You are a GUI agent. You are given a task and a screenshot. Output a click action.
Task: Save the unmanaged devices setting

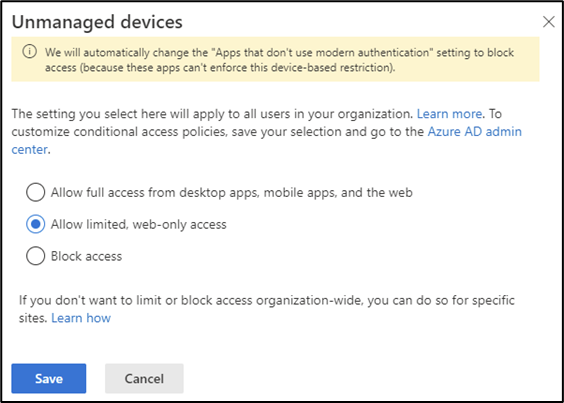pyautogui.click(x=49, y=379)
